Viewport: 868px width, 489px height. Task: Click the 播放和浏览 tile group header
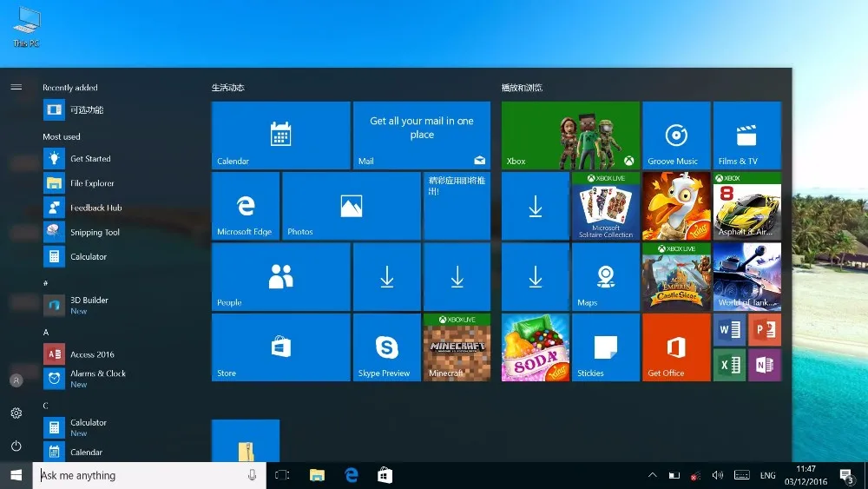click(522, 88)
